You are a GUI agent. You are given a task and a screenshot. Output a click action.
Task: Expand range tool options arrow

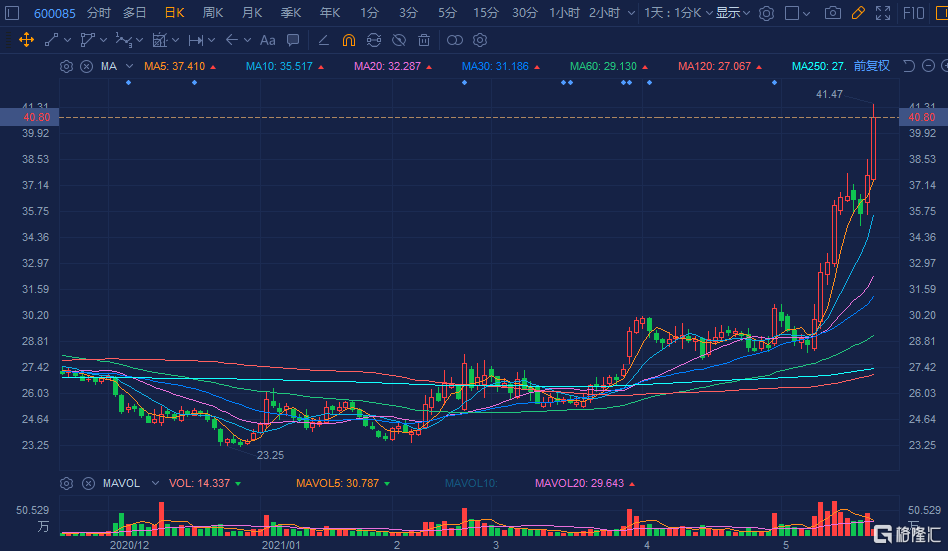click(211, 40)
